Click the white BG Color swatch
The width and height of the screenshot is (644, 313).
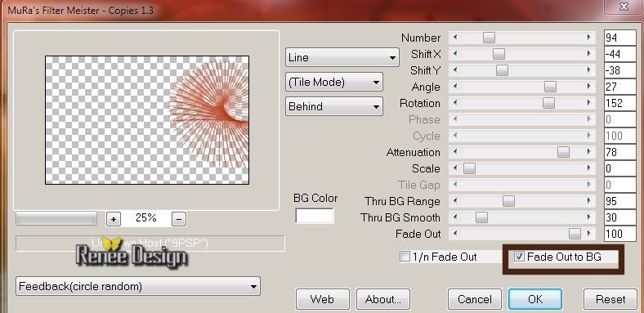click(x=315, y=216)
